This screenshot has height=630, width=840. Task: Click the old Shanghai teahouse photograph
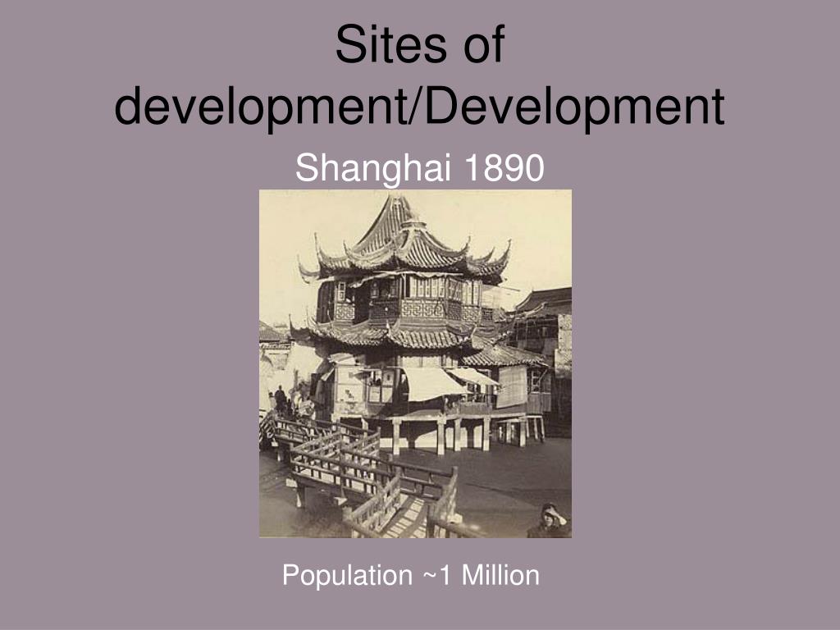pyautogui.click(x=415, y=363)
